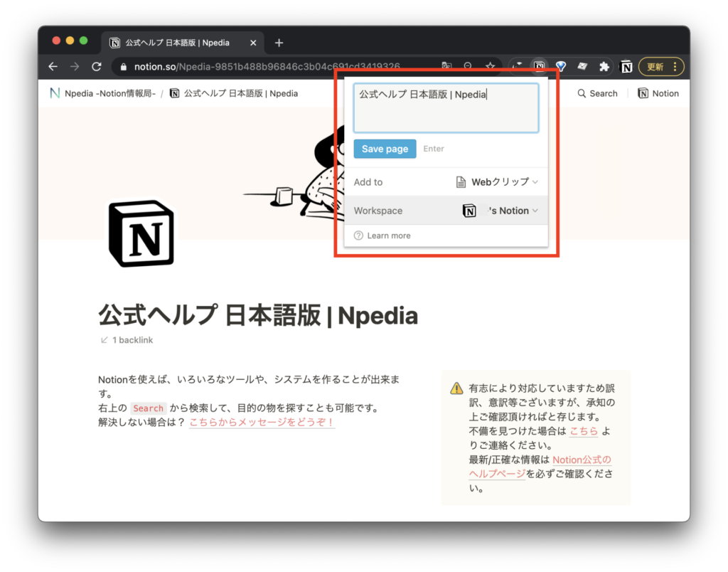Open Npedia -Notion情報局- breadcrumb

click(x=102, y=93)
